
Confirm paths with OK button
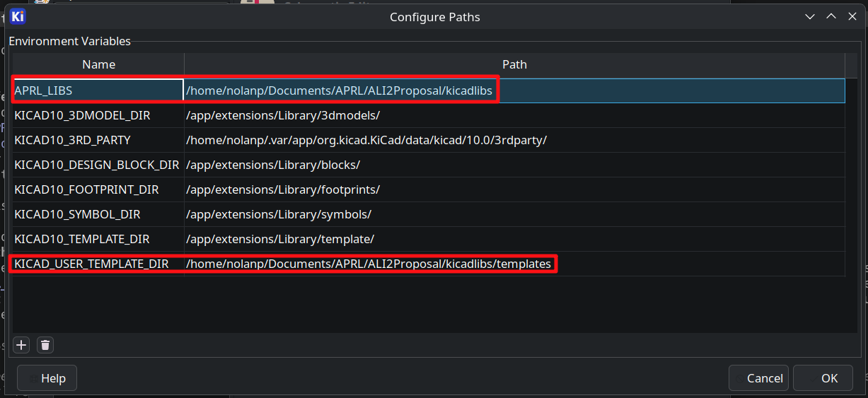point(822,378)
